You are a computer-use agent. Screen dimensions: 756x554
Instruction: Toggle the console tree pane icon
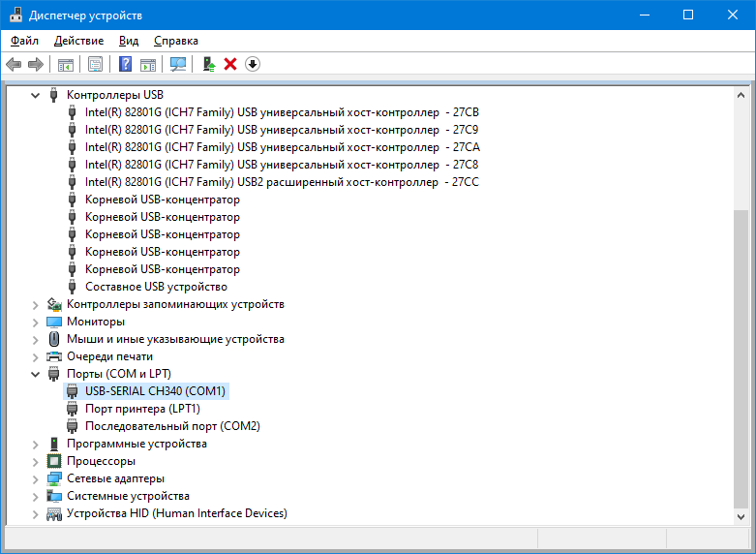pyautogui.click(x=66, y=64)
